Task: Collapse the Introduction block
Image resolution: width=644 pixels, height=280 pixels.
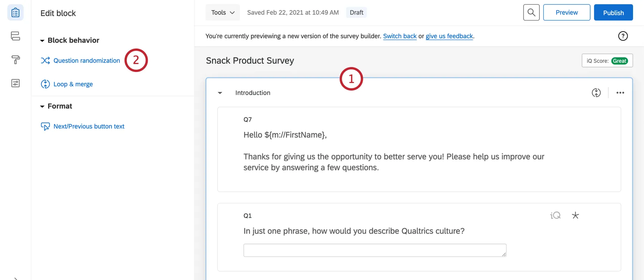Action: tap(220, 93)
